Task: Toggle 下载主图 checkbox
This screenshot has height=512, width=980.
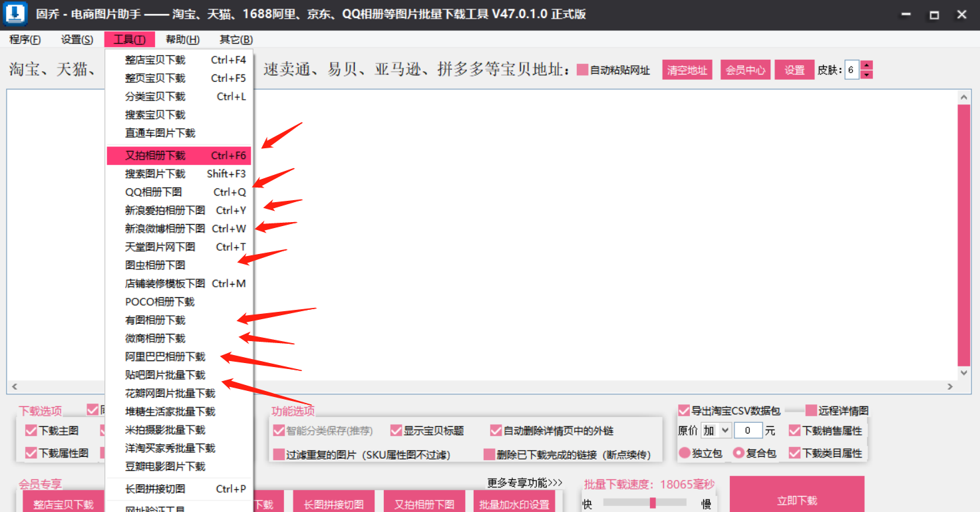Action: coord(31,431)
